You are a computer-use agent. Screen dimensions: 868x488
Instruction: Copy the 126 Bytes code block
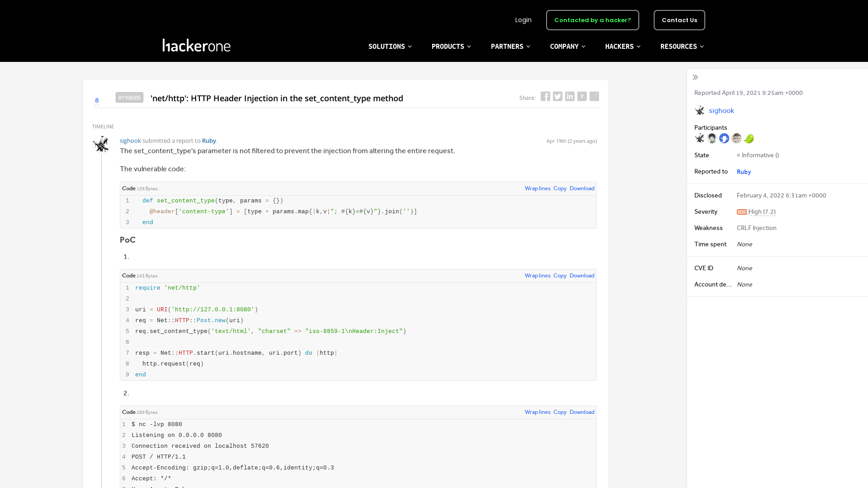click(x=560, y=188)
